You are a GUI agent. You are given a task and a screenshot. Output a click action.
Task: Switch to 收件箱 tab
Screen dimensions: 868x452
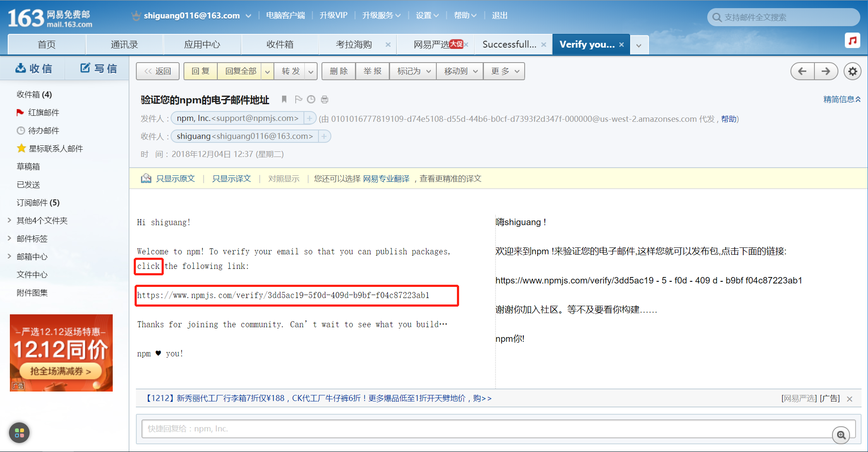click(x=280, y=45)
